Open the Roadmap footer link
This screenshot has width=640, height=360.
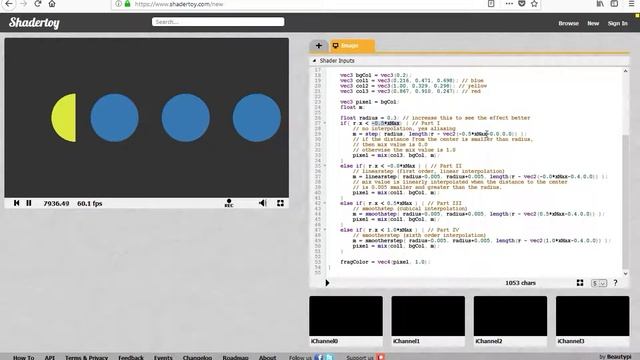point(236,357)
